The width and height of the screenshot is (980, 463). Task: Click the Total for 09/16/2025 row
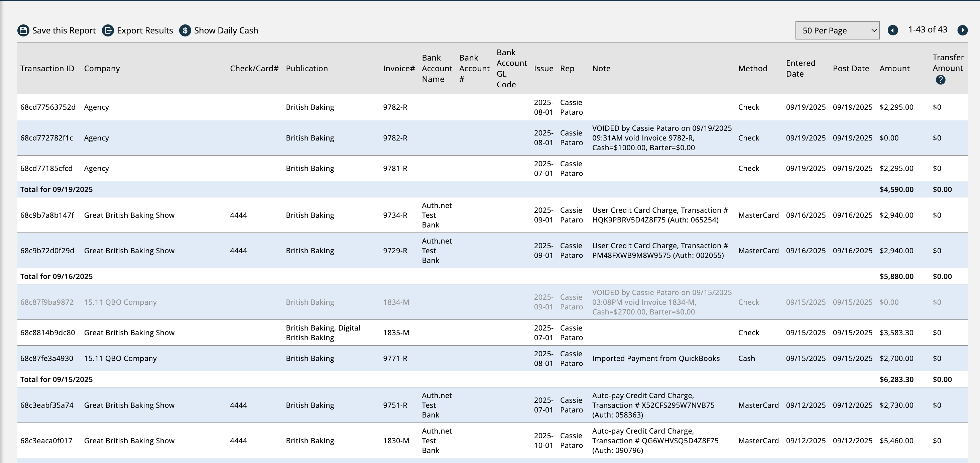click(56, 276)
